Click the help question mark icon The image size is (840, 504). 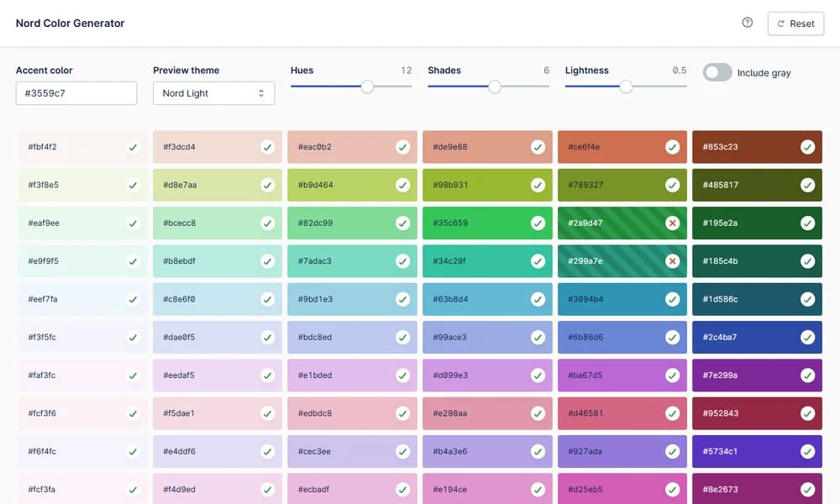pyautogui.click(x=748, y=23)
